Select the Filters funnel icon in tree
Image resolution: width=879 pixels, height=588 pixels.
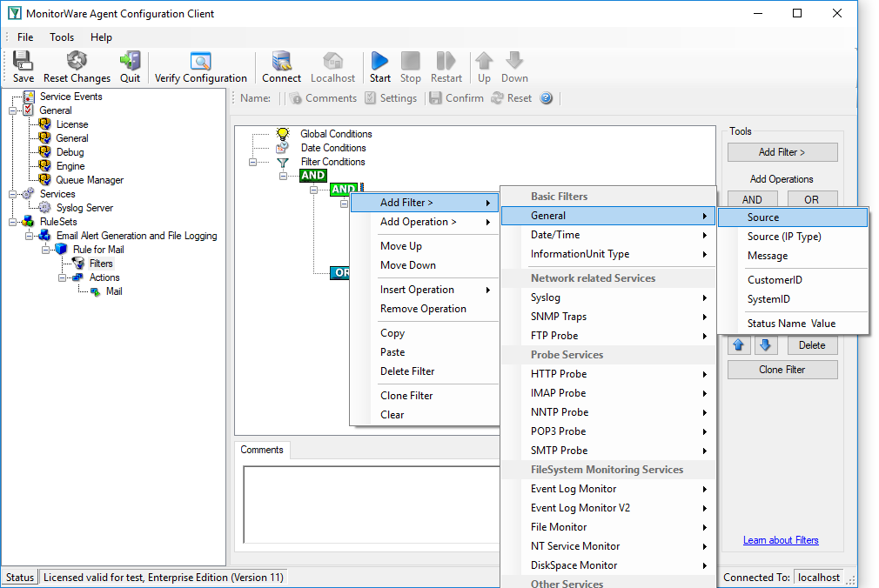click(78, 264)
